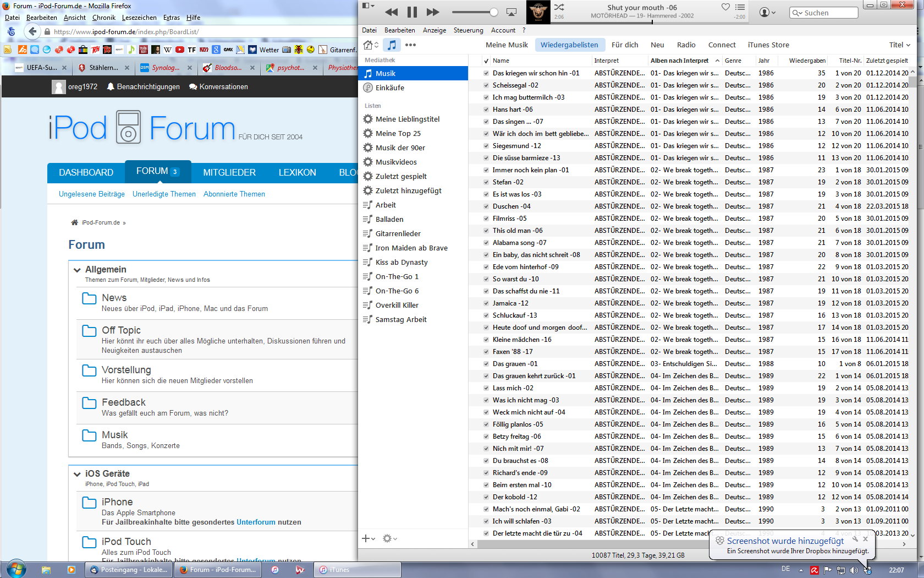Collapse the iOS Geräte forum category

(77, 474)
